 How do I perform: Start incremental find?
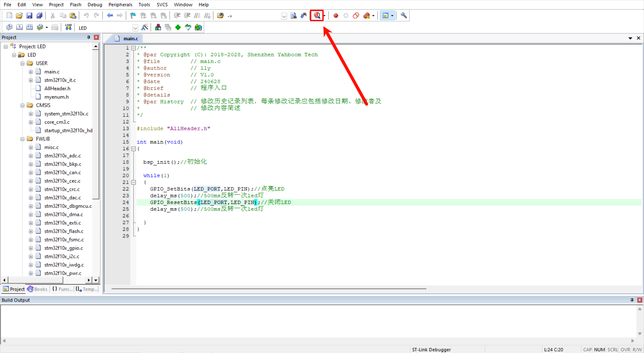click(x=304, y=15)
